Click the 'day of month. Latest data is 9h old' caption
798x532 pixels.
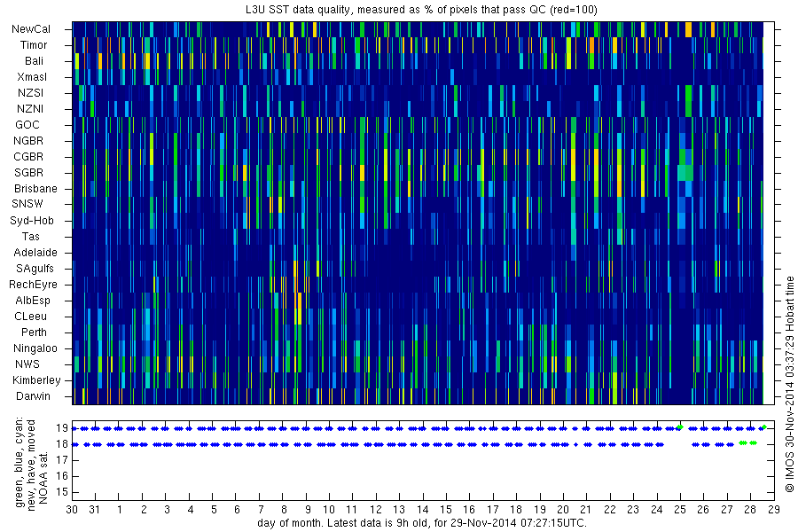pos(422,523)
